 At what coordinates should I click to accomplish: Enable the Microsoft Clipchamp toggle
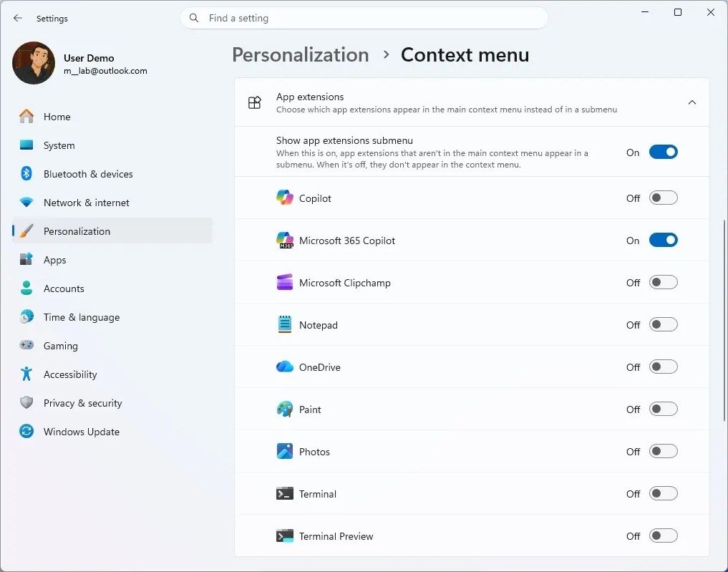point(663,282)
